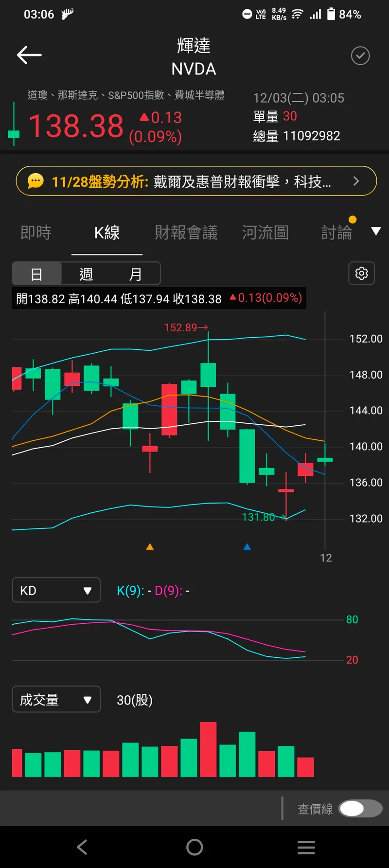Image resolution: width=389 pixels, height=868 pixels.
Task: Tap Android back navigation button
Action: [x=82, y=847]
